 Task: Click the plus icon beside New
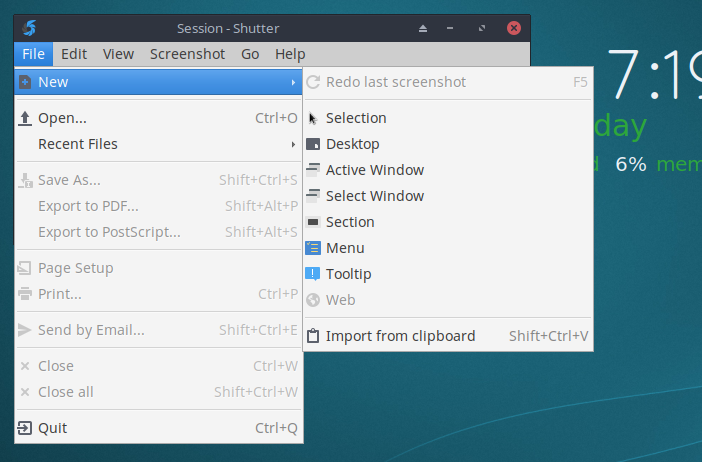click(25, 82)
